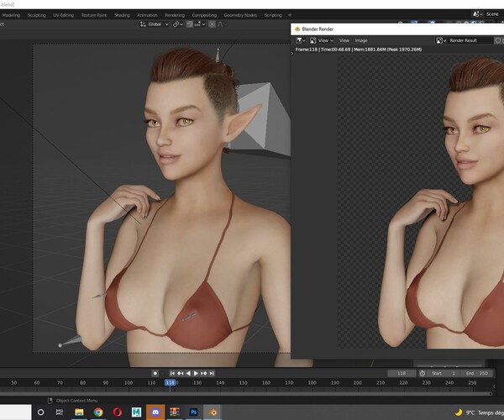This screenshot has height=420, width=504.
Task: Open WinRAR from the taskbar
Action: click(175, 412)
